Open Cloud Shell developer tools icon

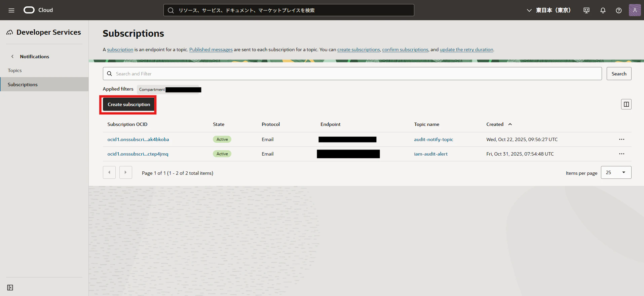tap(586, 10)
